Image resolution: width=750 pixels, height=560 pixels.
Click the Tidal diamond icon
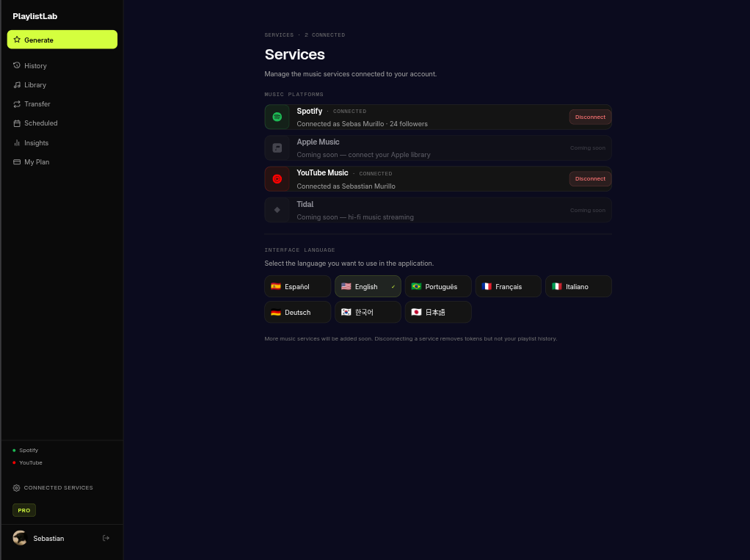click(277, 210)
